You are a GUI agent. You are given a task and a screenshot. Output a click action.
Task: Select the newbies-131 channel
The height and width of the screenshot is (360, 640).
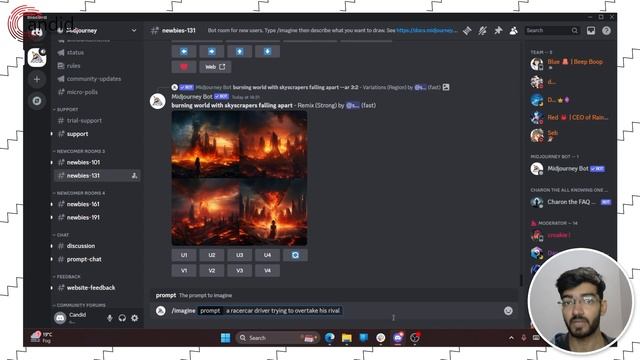(97, 176)
